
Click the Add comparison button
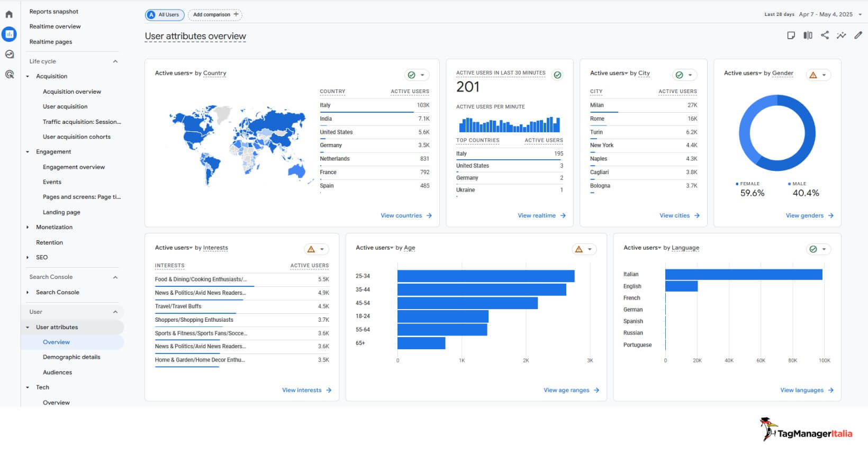tap(215, 15)
